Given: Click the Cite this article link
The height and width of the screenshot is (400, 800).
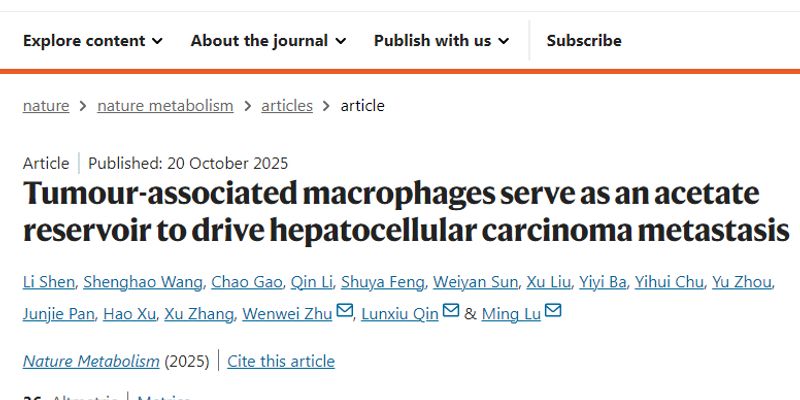Looking at the screenshot, I should (x=281, y=361).
